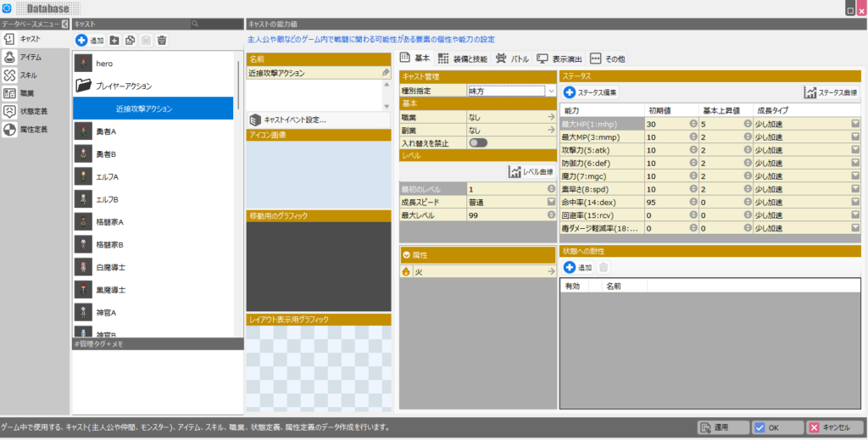Open the レベル曲線 graph
Viewport: 868px width, 440px height.
[x=531, y=172]
